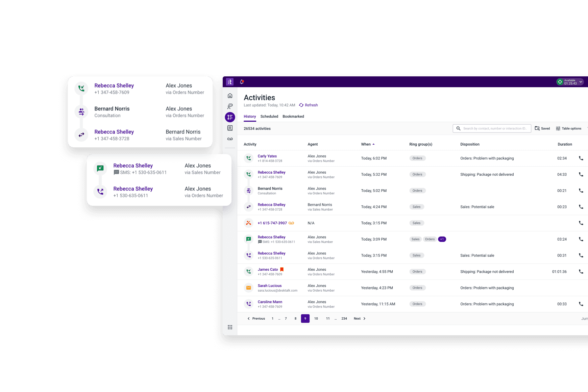This screenshot has height=392, width=588.
Task: Open the notifications bell icon
Action: 242,82
